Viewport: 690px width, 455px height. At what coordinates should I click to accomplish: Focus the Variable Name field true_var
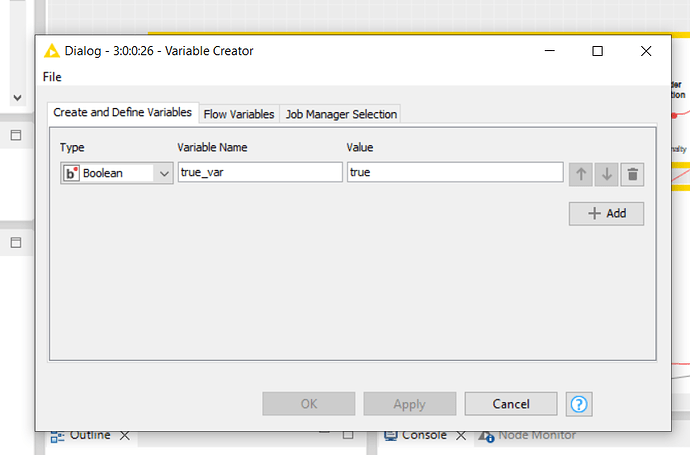[260, 172]
